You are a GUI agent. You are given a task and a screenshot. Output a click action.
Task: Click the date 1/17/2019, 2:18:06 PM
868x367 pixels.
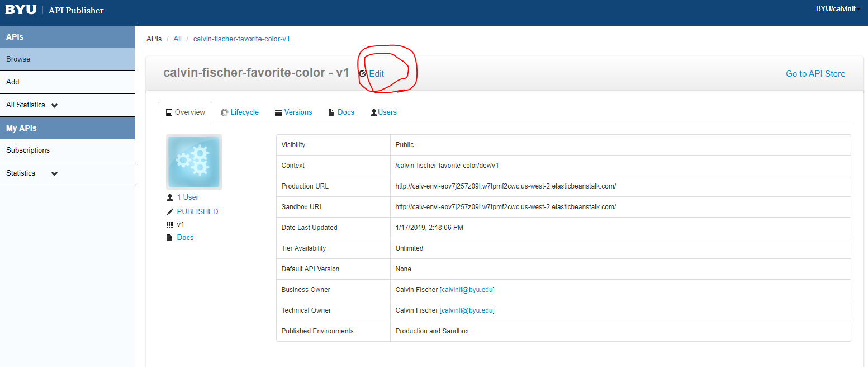(429, 228)
